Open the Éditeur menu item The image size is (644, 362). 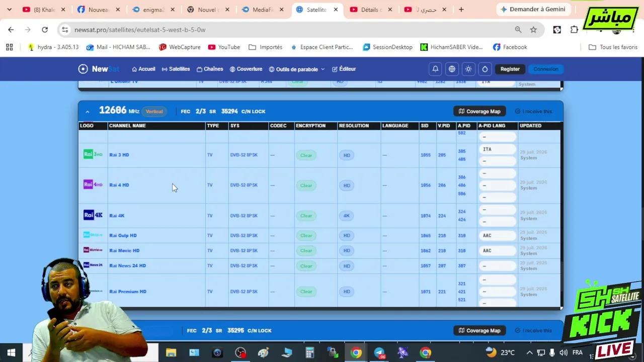click(344, 69)
